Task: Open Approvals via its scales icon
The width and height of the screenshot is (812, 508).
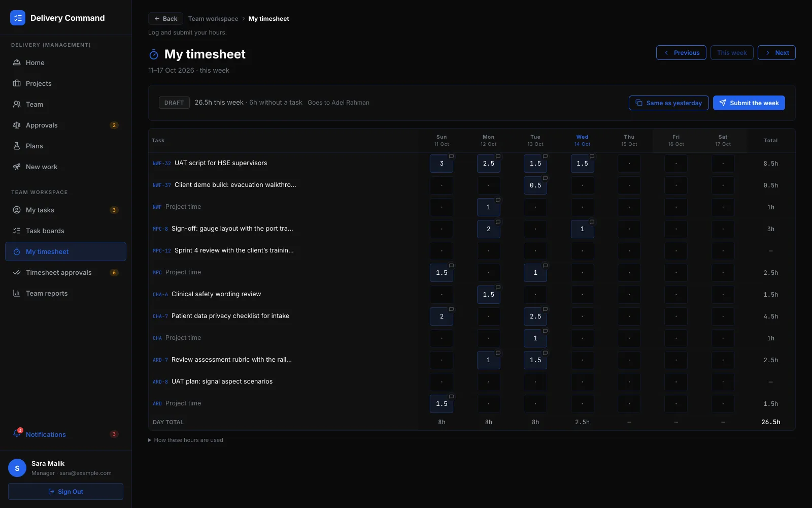Action: [x=17, y=125]
